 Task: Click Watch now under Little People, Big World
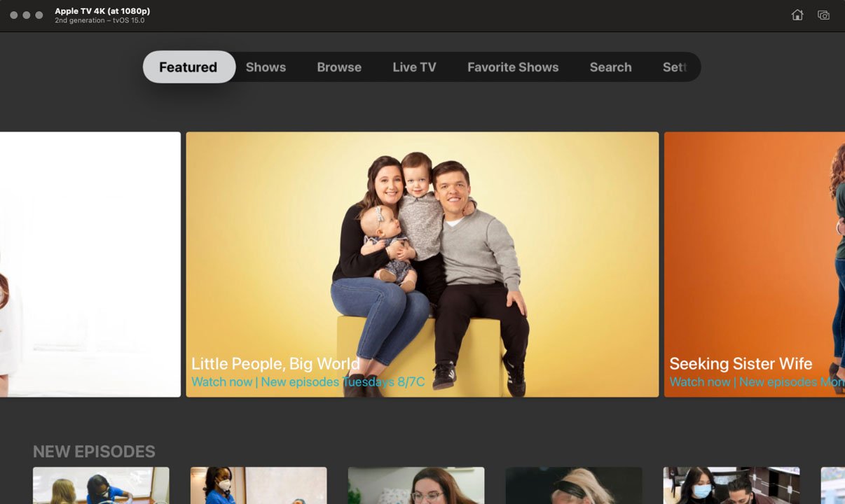(221, 381)
